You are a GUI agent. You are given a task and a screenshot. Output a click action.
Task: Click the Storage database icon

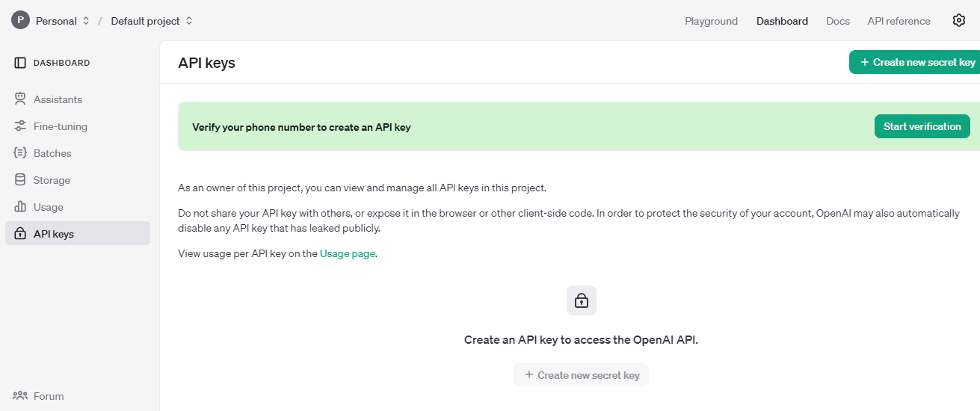pos(20,180)
